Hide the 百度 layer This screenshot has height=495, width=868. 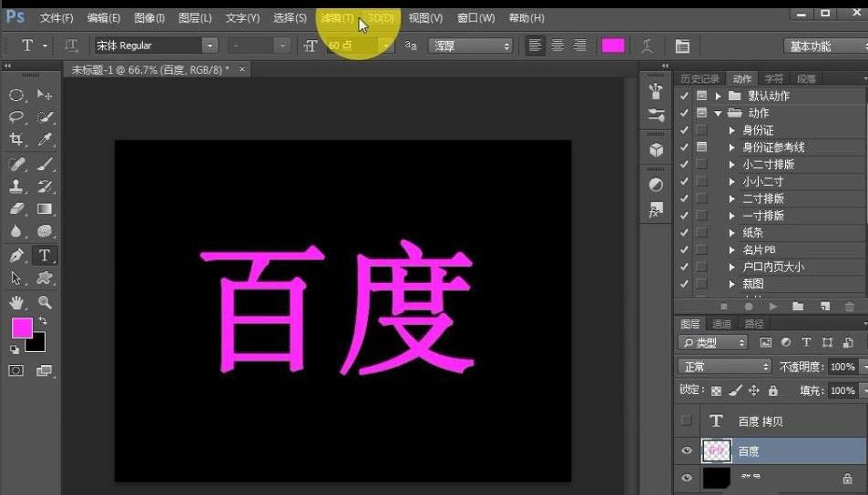pos(687,450)
